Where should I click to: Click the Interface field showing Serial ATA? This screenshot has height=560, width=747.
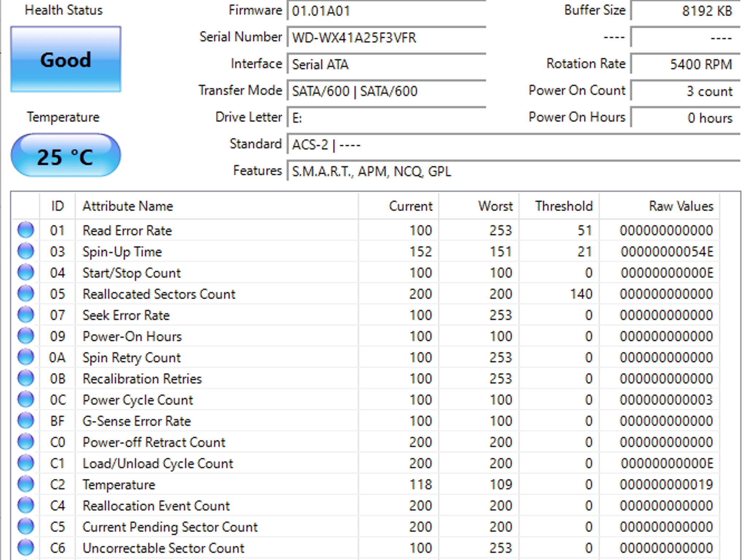(387, 64)
